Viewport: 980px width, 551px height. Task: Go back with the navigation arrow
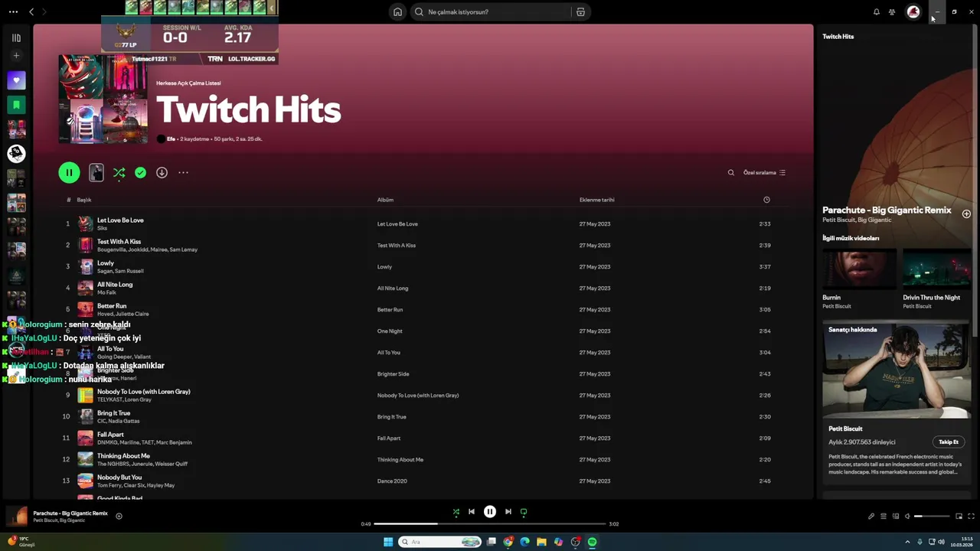(x=31, y=11)
